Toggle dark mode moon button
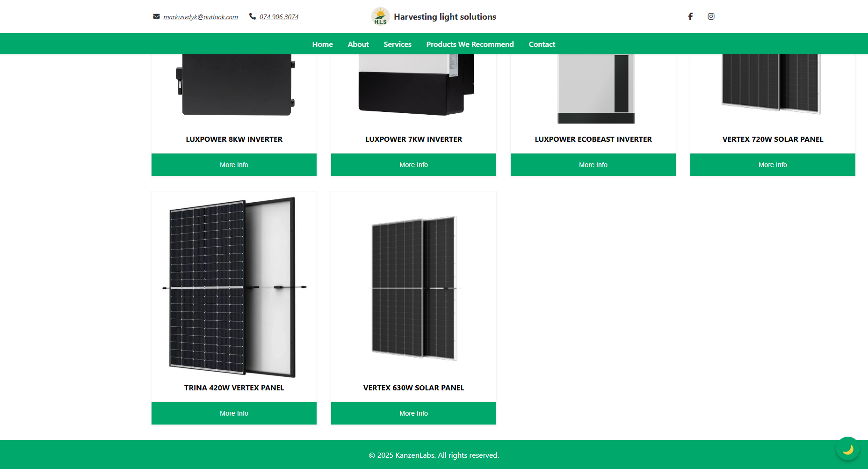868x469 pixels. click(x=847, y=449)
